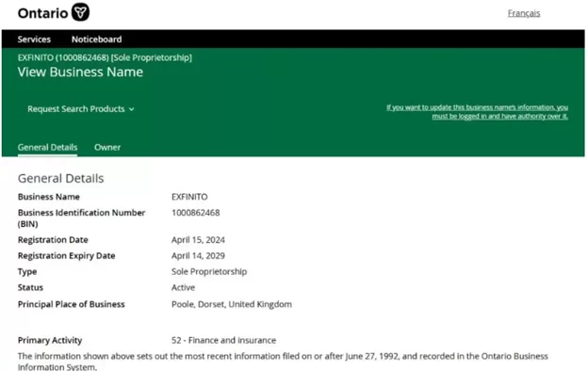Viewport: 588px width, 371px height.
Task: Open the Noticeboard menu item
Action: 96,40
